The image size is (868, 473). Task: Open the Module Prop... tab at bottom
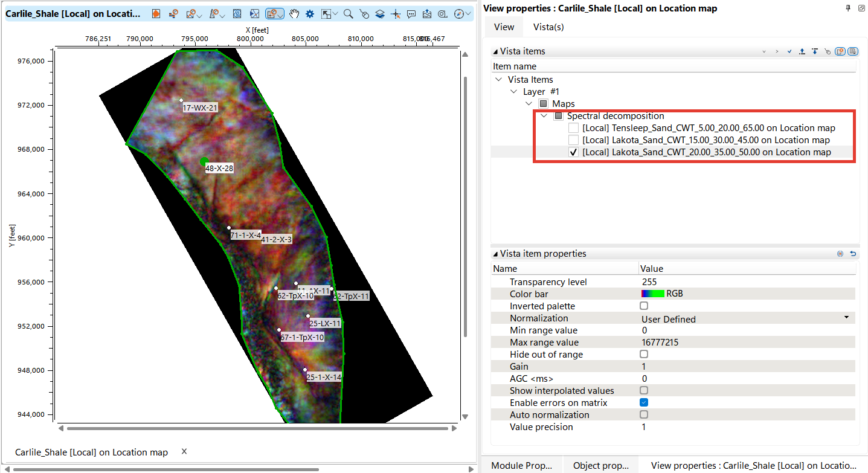point(522,465)
